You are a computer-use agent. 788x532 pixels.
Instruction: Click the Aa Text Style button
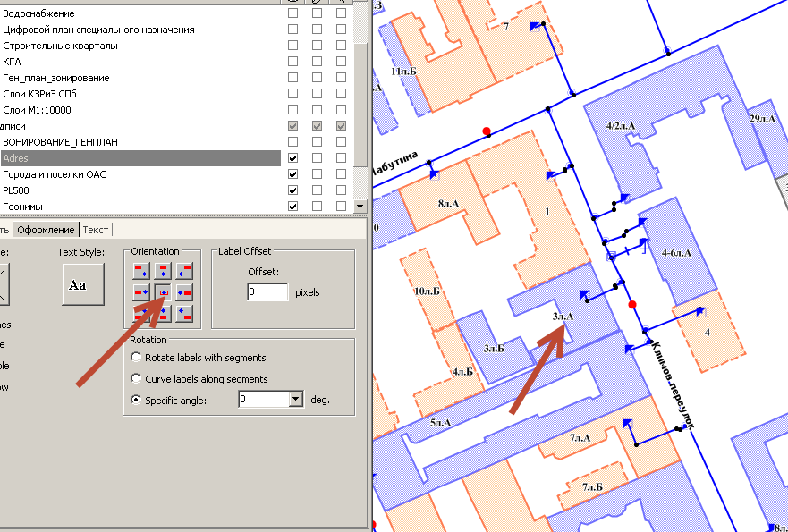click(83, 285)
